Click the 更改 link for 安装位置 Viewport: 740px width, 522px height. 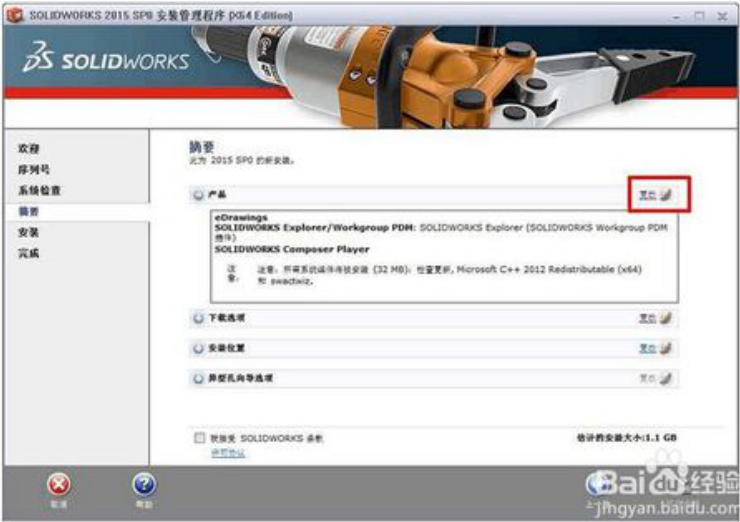point(648,348)
